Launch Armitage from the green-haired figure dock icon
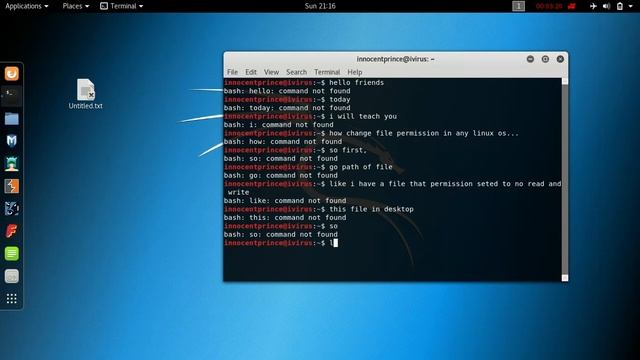Viewport: 640px width, 360px height. [11, 163]
